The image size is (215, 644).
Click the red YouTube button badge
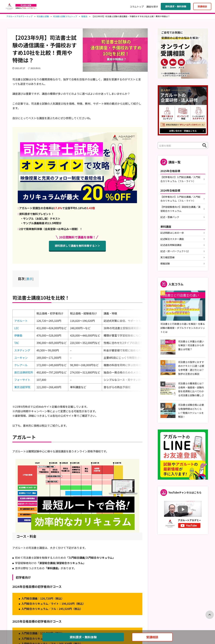(x=189, y=525)
